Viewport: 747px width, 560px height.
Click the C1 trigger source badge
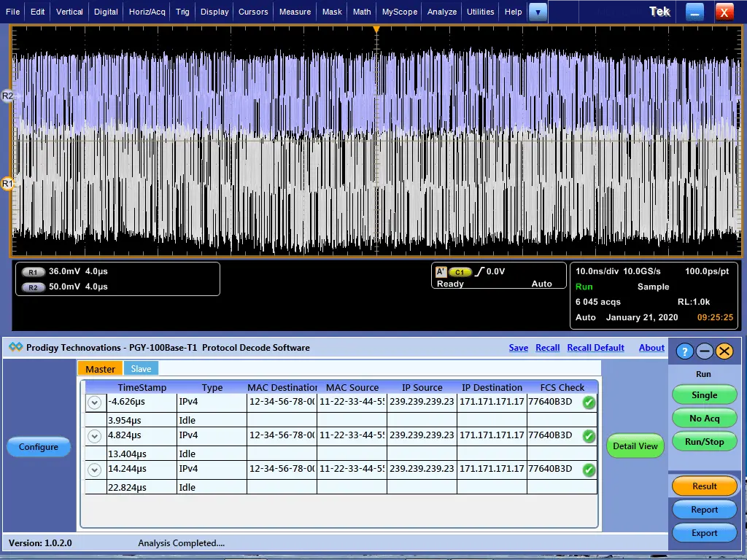tap(460, 272)
